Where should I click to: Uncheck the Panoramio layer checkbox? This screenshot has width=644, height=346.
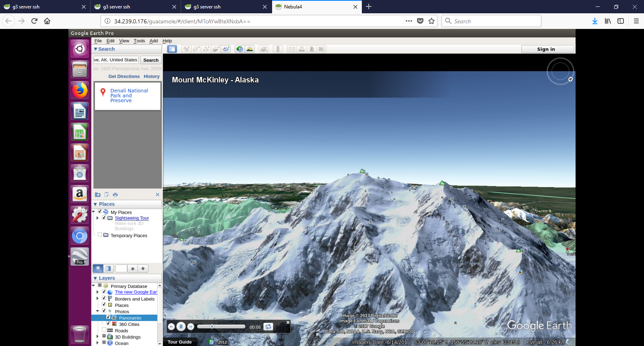pyautogui.click(x=108, y=317)
